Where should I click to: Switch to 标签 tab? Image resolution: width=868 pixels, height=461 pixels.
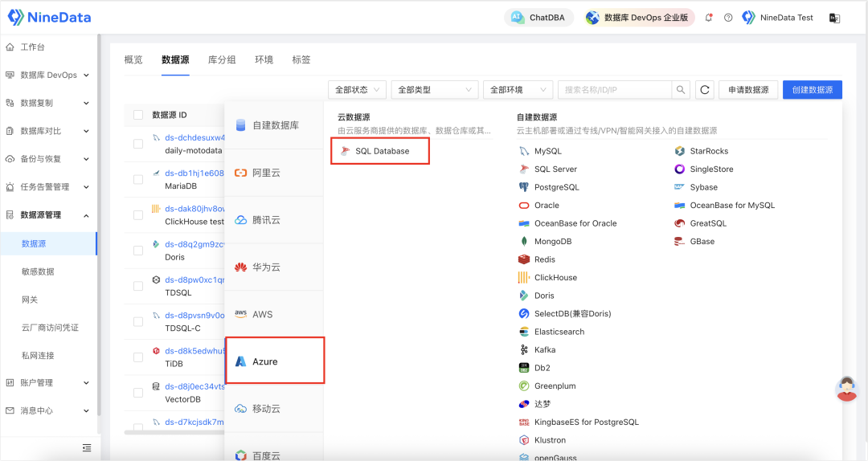(x=301, y=59)
